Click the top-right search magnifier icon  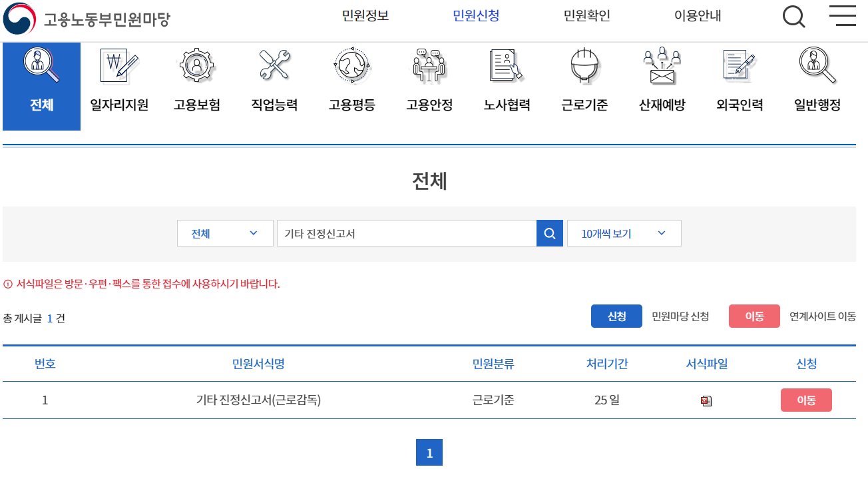click(793, 16)
